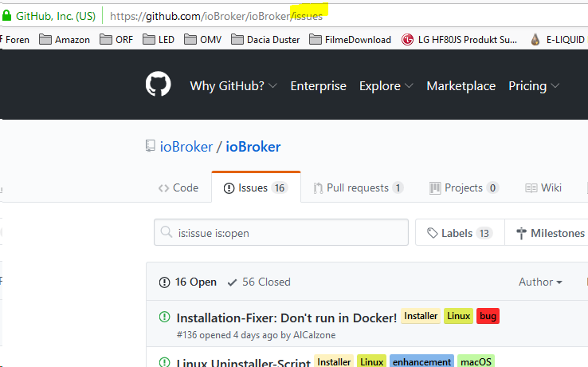Viewport: 588px width, 367px height.
Task: Open the LG HF80JS Produkt bookmark
Action: click(460, 39)
